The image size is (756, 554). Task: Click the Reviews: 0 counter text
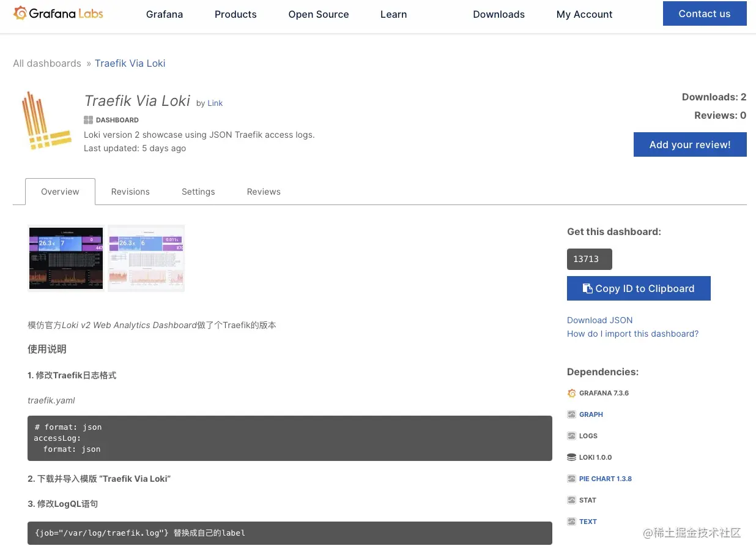pyautogui.click(x=720, y=115)
